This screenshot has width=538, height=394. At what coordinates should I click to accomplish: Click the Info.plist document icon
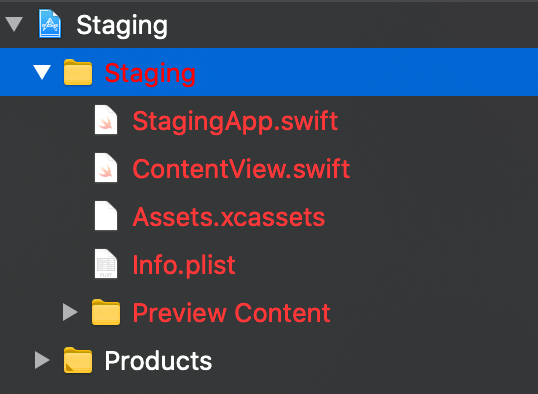click(x=106, y=264)
